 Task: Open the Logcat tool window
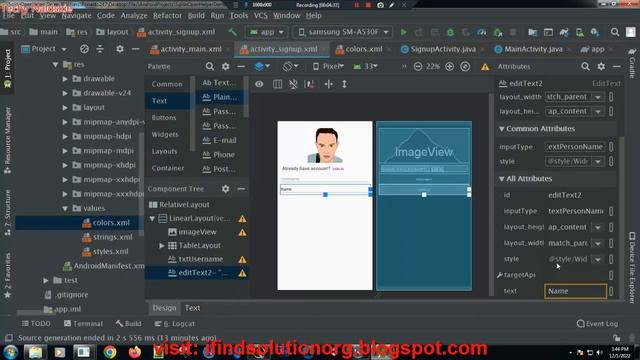175,324
